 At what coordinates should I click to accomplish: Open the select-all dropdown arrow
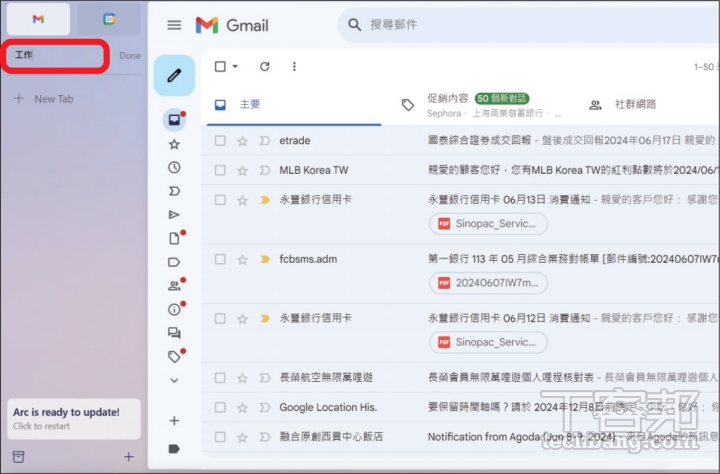[235, 67]
